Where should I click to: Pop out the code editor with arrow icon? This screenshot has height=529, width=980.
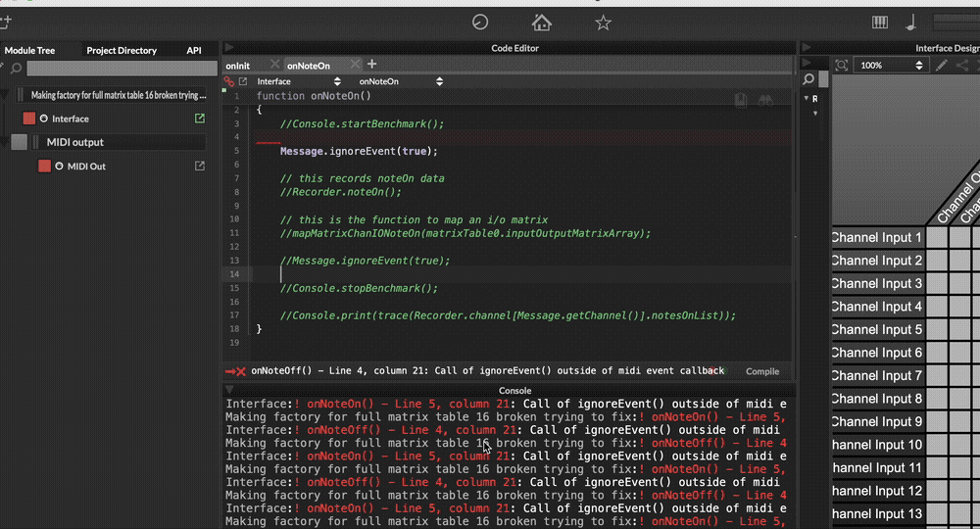click(243, 81)
